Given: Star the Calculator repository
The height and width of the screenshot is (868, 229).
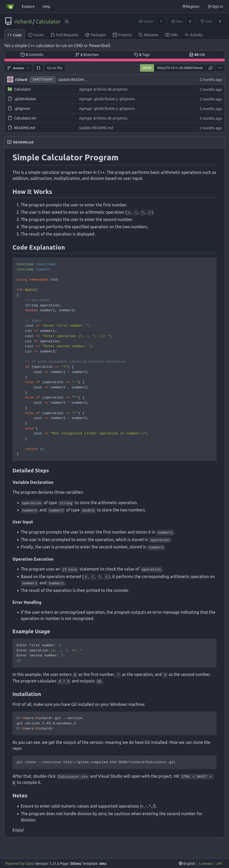Looking at the screenshot, I should (176, 22).
